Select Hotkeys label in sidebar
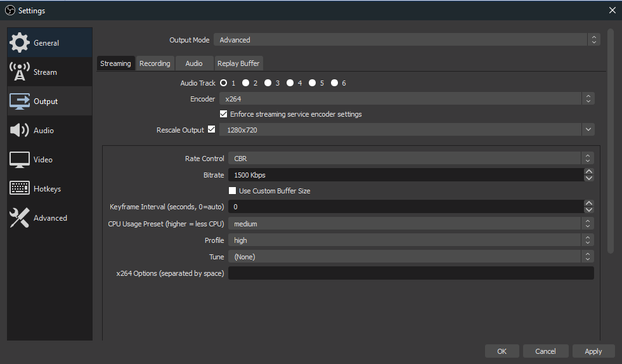This screenshot has width=622, height=364. click(x=47, y=189)
